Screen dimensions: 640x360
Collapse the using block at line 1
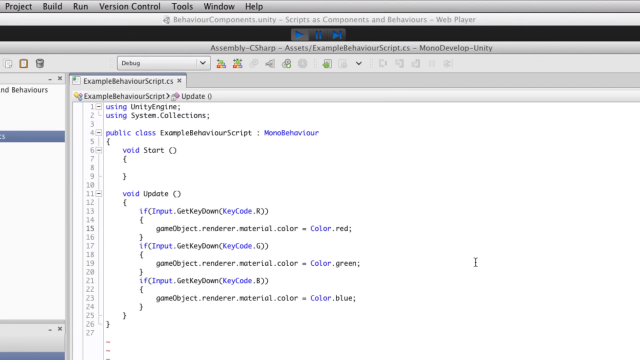(x=99, y=107)
